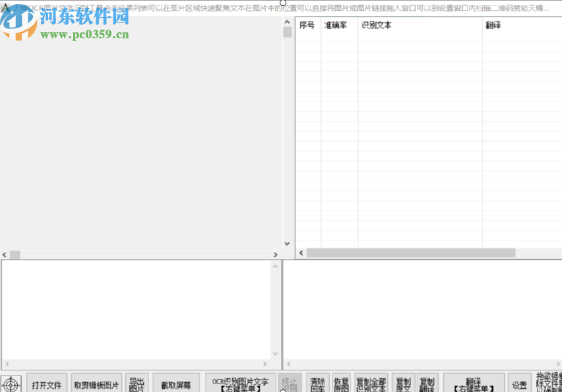This screenshot has height=392, width=562.
Task: Open the OCR识别图片文字 right-click menu button
Action: pos(241,383)
